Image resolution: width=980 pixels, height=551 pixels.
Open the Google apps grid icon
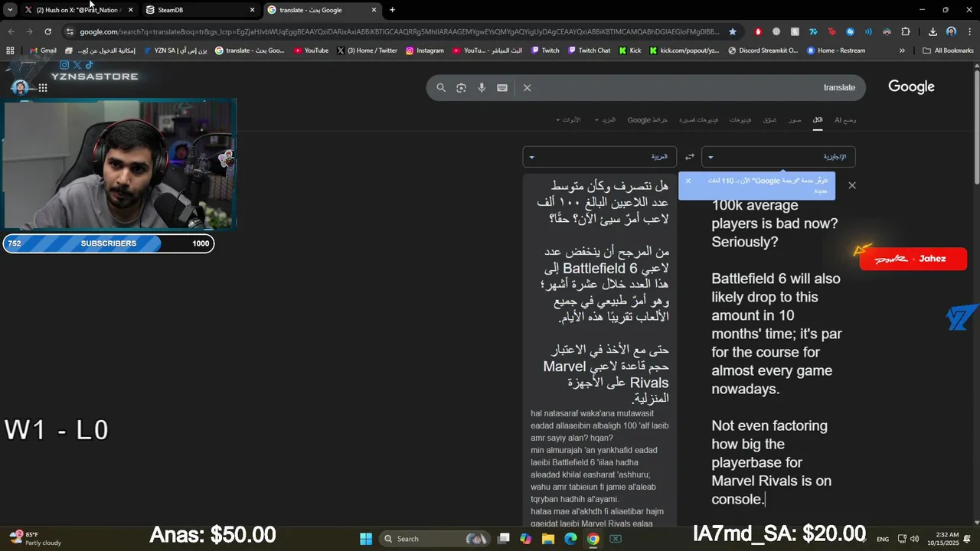click(43, 87)
